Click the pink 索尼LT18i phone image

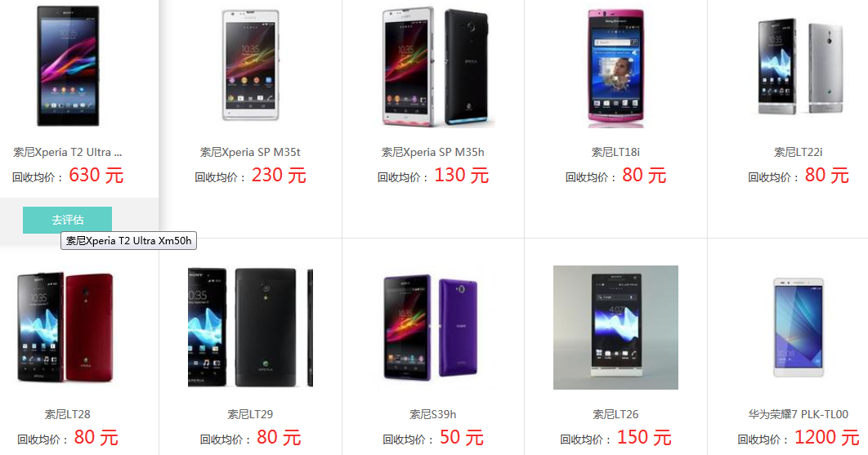coord(615,68)
